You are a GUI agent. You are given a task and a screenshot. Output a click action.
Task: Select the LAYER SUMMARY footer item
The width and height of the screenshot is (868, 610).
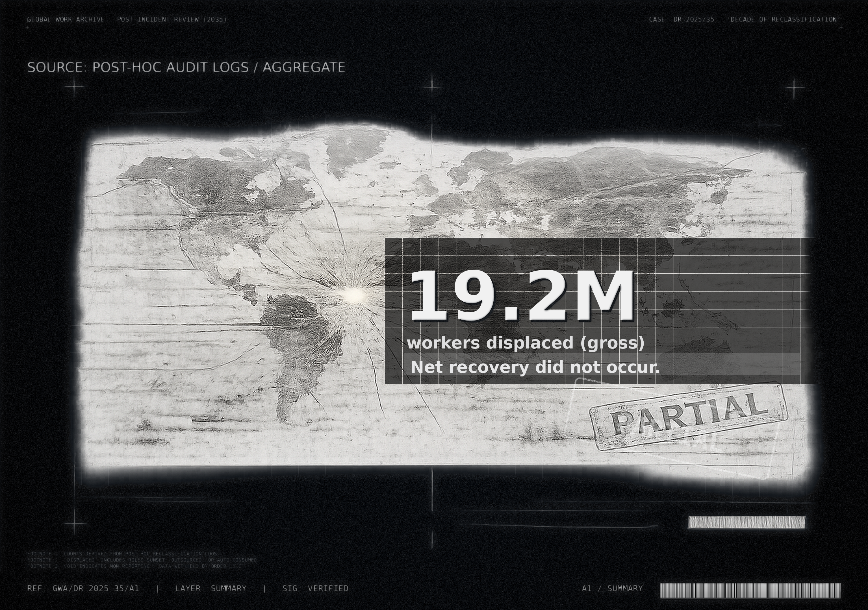click(x=211, y=589)
